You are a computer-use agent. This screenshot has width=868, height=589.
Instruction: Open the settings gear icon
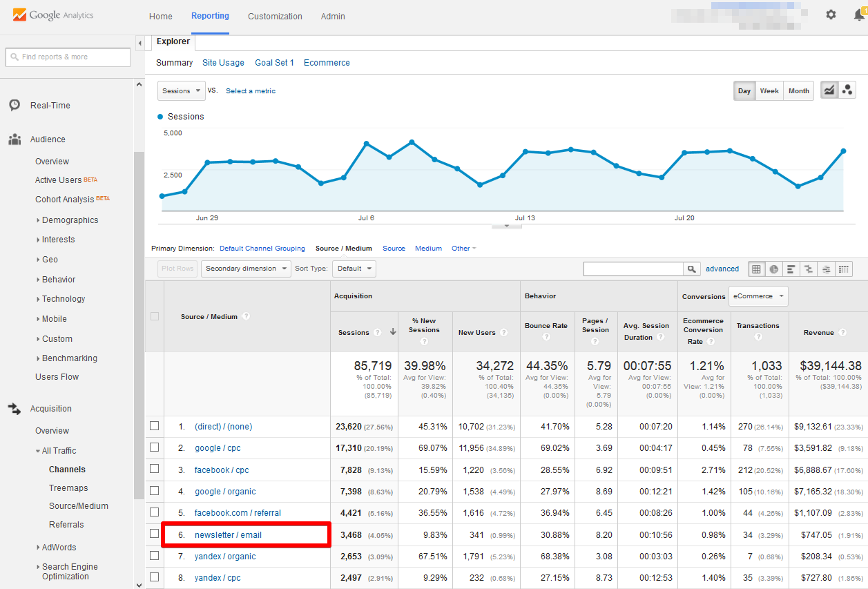pyautogui.click(x=831, y=15)
